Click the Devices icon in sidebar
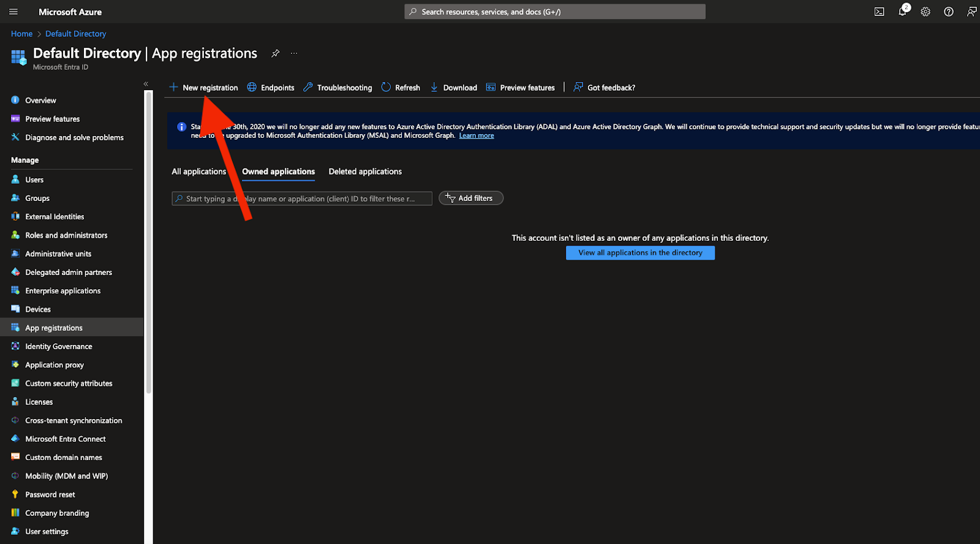Viewport: 980px width, 544px height. click(x=15, y=309)
